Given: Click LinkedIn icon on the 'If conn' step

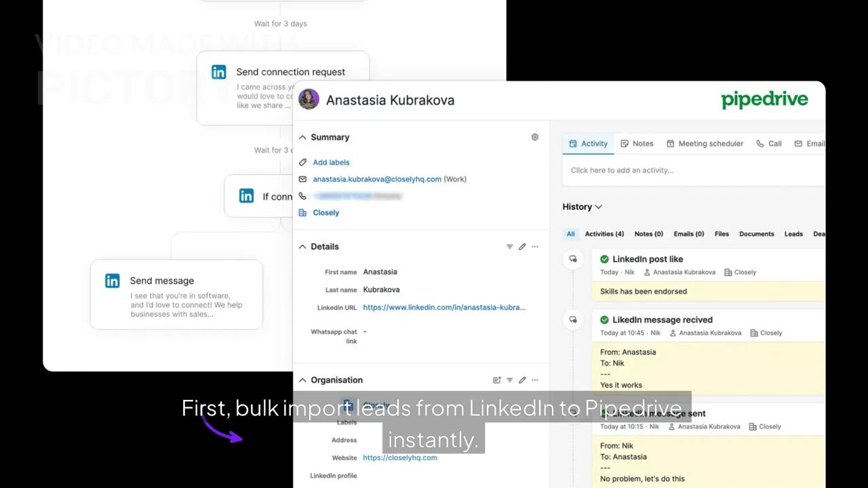Looking at the screenshot, I should (x=246, y=196).
